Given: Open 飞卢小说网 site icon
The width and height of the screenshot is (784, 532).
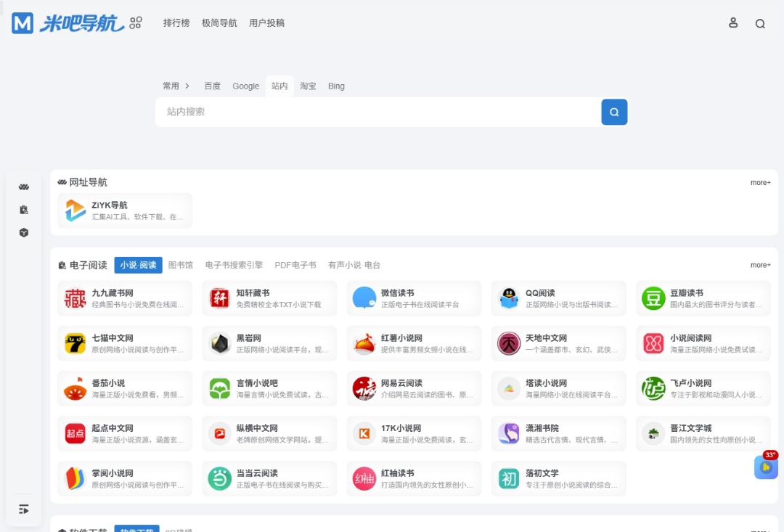Looking at the screenshot, I should (x=653, y=388).
